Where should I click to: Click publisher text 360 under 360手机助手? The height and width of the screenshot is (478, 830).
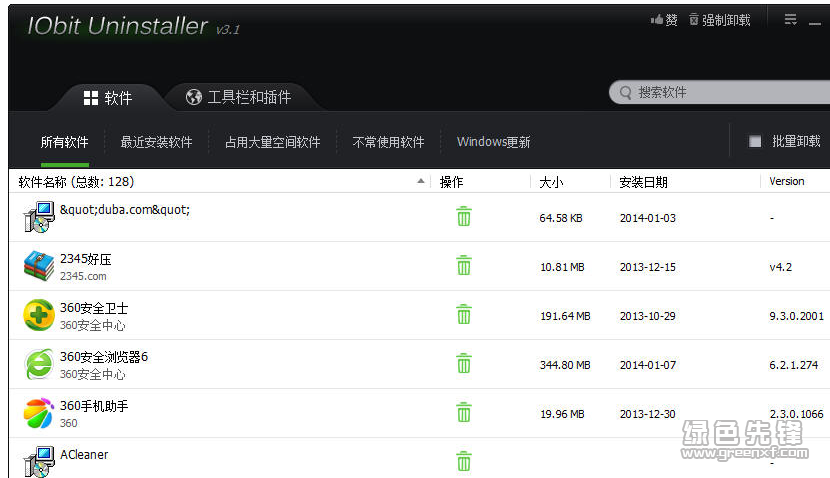[68, 423]
